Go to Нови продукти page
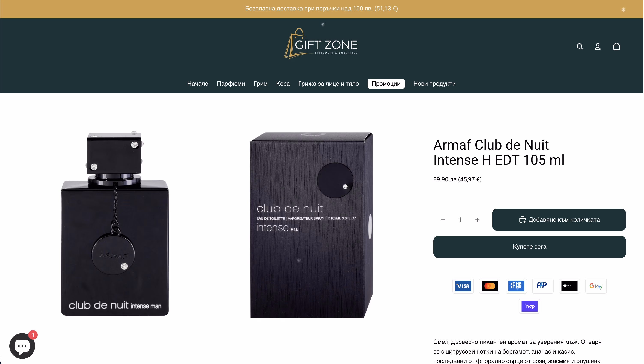This screenshot has height=364, width=644. (x=435, y=84)
